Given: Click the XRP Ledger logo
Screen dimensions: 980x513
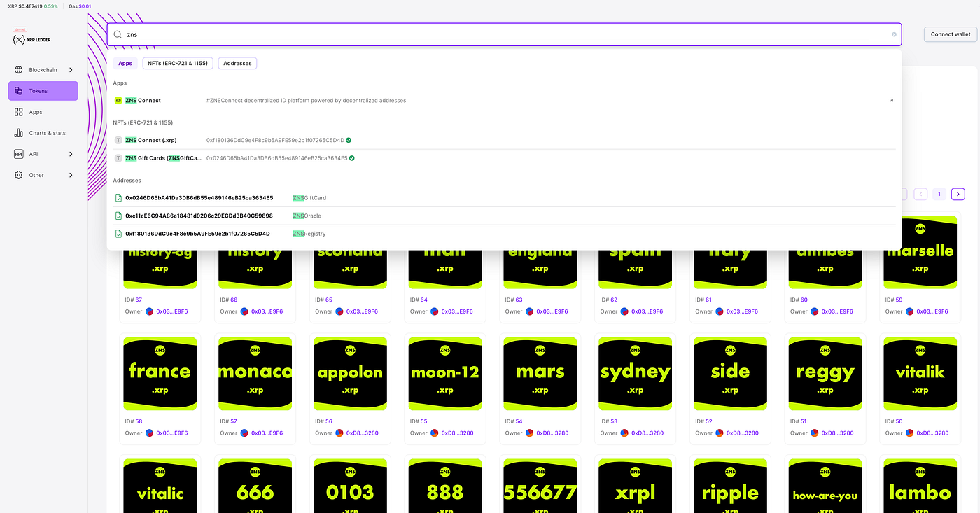Looking at the screenshot, I should 32,39.
